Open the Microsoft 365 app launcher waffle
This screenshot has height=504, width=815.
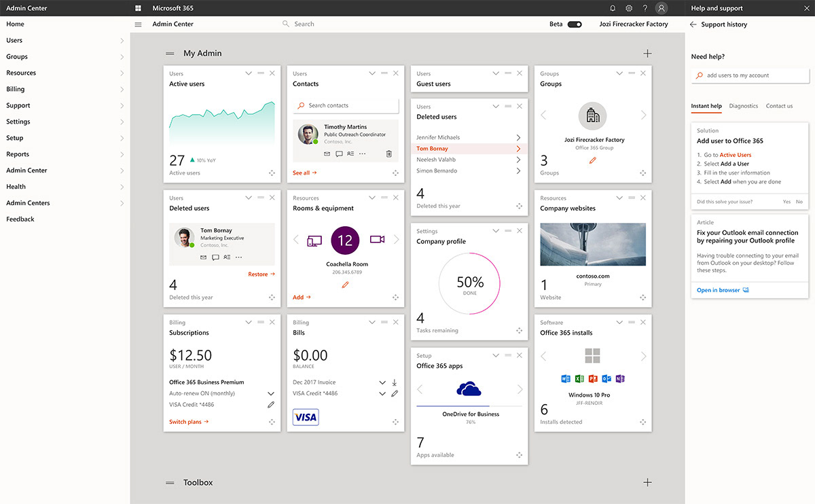click(x=139, y=8)
